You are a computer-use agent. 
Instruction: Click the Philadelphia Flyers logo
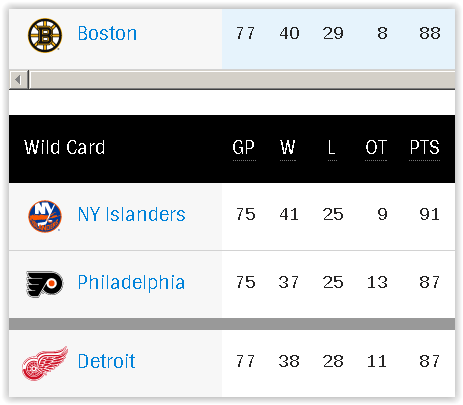(x=45, y=284)
